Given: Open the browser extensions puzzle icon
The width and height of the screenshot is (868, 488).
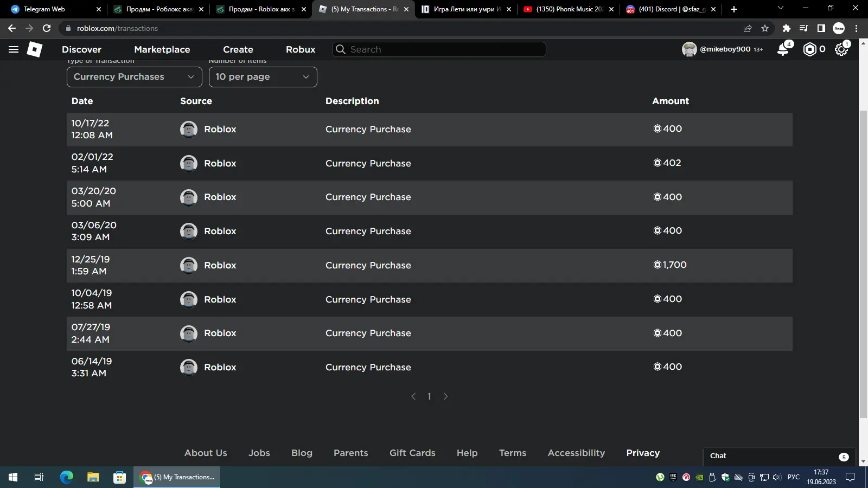Looking at the screenshot, I should pos(786,28).
